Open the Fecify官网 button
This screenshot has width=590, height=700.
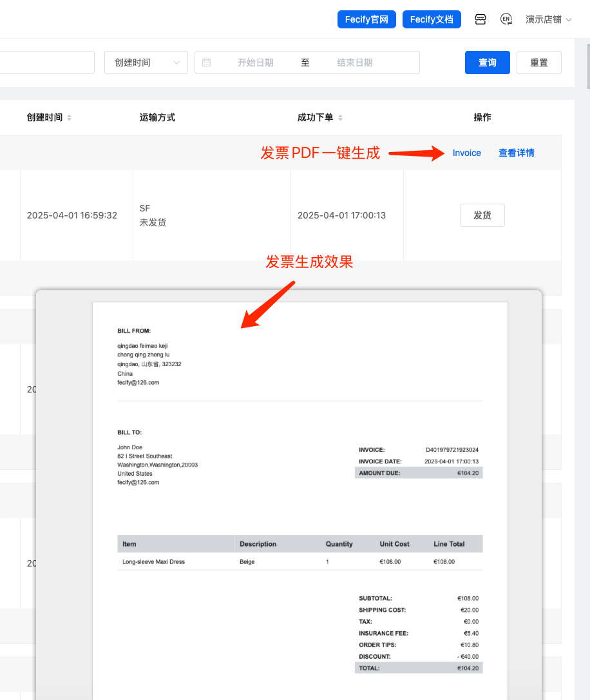click(x=366, y=19)
